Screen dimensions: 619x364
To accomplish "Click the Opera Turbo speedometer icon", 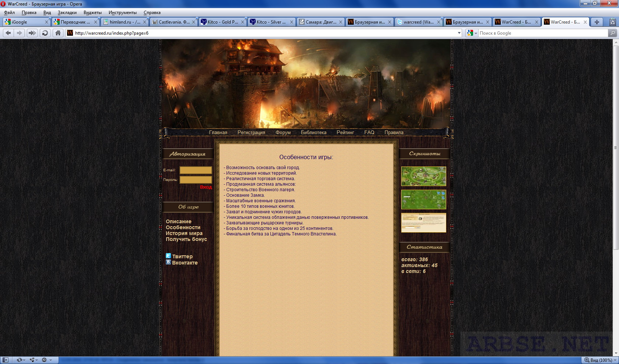I will point(44,360).
